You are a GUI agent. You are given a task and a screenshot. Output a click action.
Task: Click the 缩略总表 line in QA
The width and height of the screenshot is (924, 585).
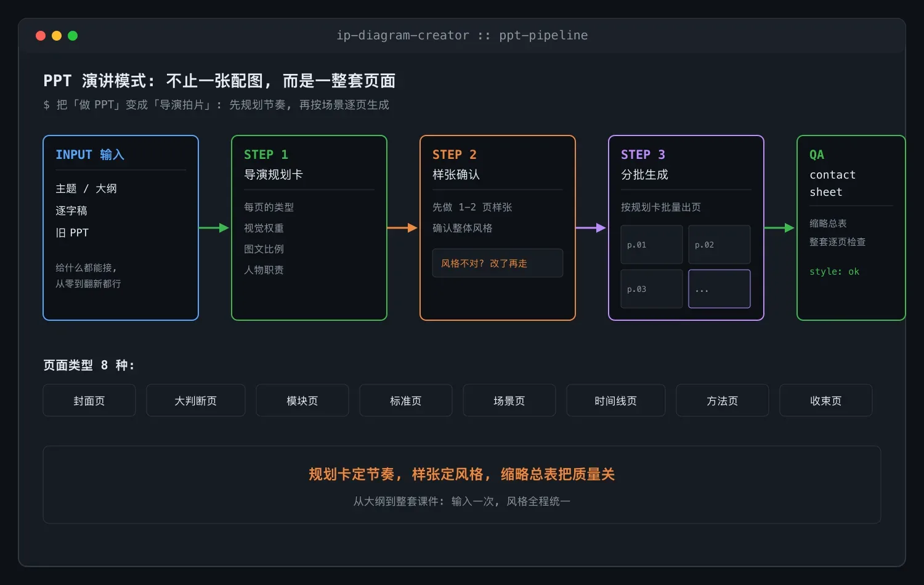828,223
